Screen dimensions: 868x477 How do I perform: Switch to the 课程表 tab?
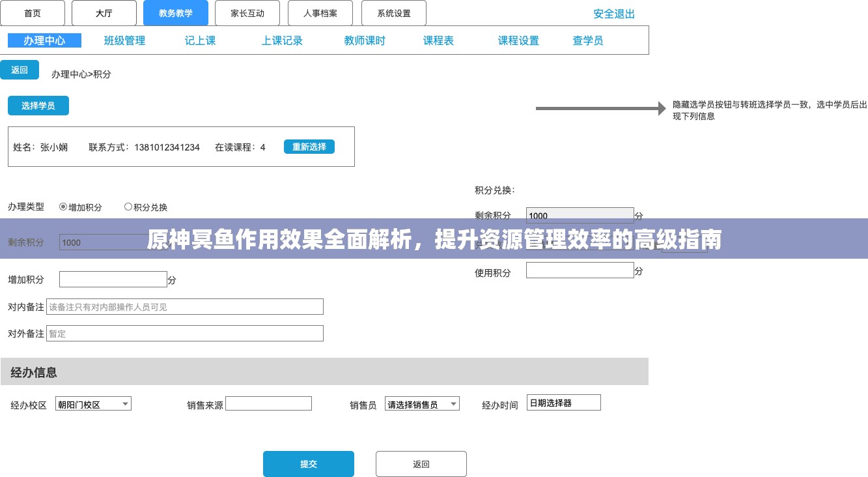point(438,40)
